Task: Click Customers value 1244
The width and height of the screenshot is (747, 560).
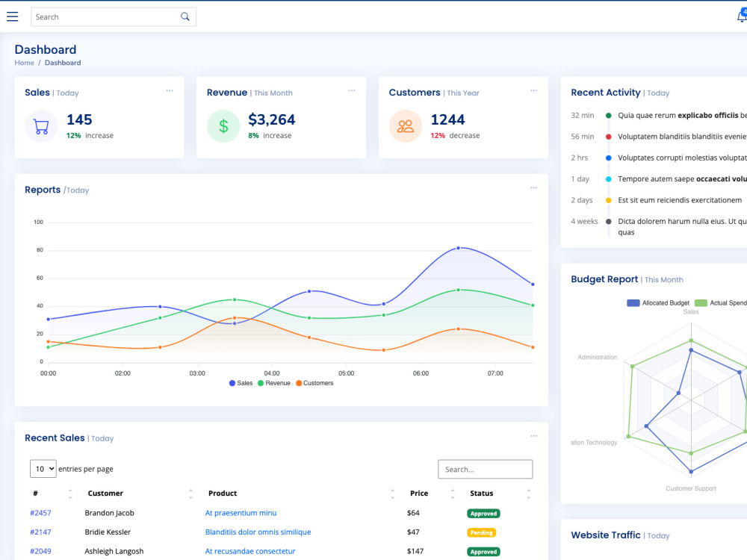Action: tap(447, 119)
